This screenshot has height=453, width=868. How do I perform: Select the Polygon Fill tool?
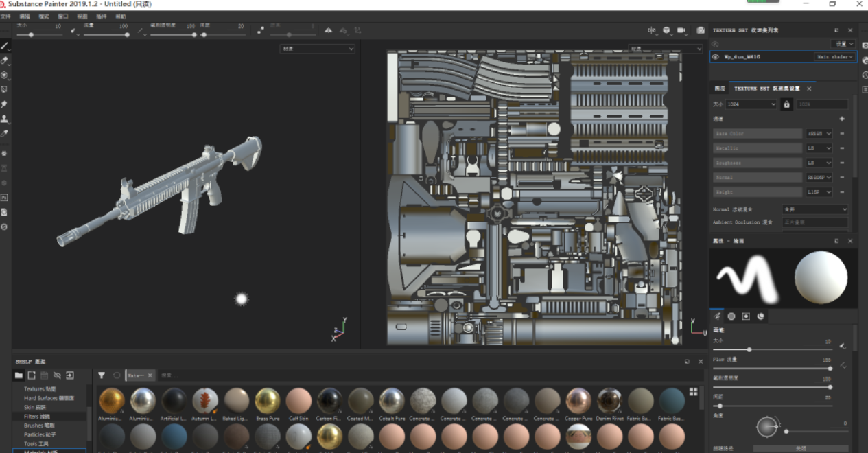tap(4, 88)
